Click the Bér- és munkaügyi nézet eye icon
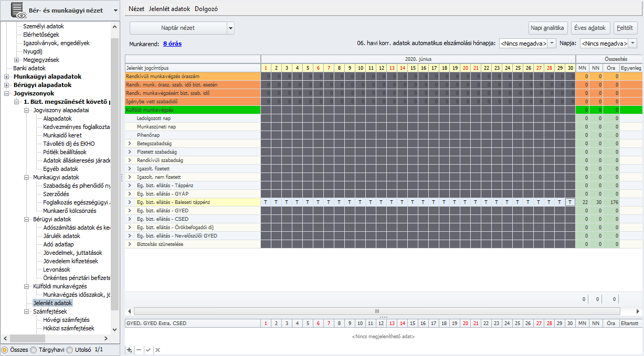Screen dimensions: 644x356 18,10
